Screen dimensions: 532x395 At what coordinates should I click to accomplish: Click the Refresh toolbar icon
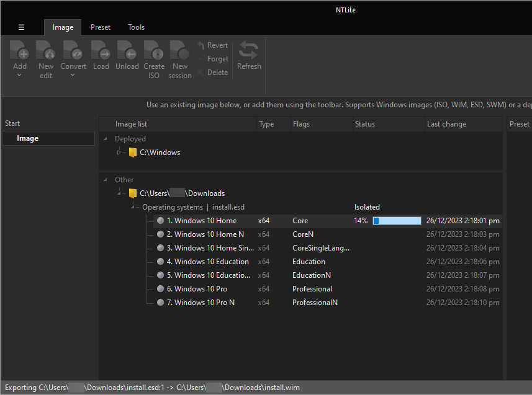[249, 50]
